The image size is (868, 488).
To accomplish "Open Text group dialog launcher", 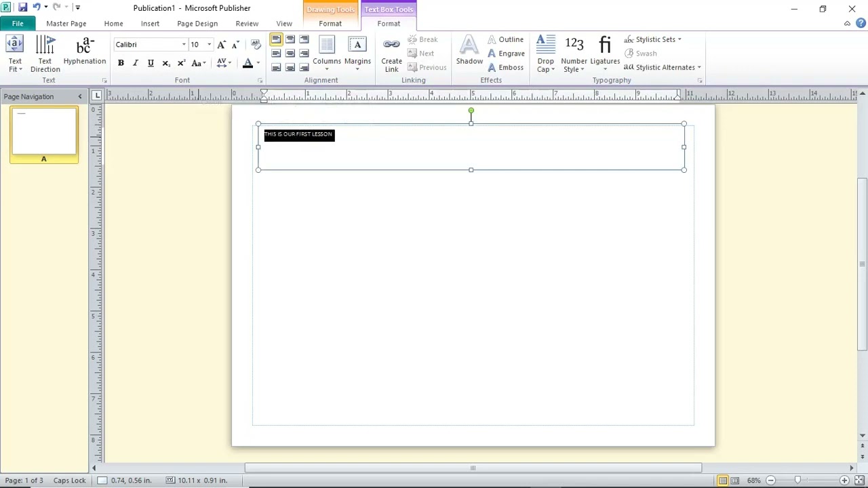I will click(104, 81).
